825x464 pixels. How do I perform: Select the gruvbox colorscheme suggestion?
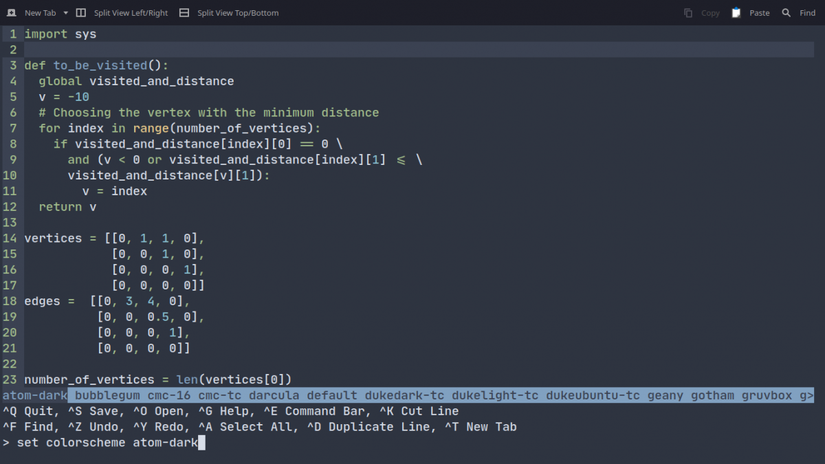point(767,395)
